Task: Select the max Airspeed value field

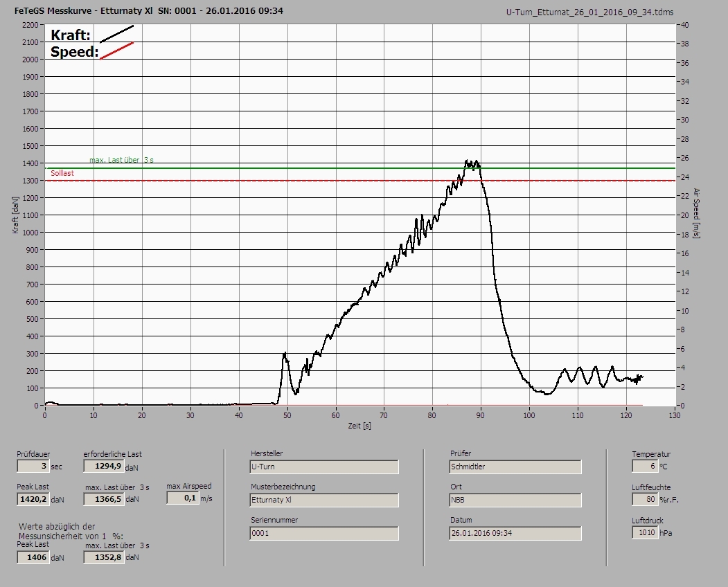Action: click(182, 498)
